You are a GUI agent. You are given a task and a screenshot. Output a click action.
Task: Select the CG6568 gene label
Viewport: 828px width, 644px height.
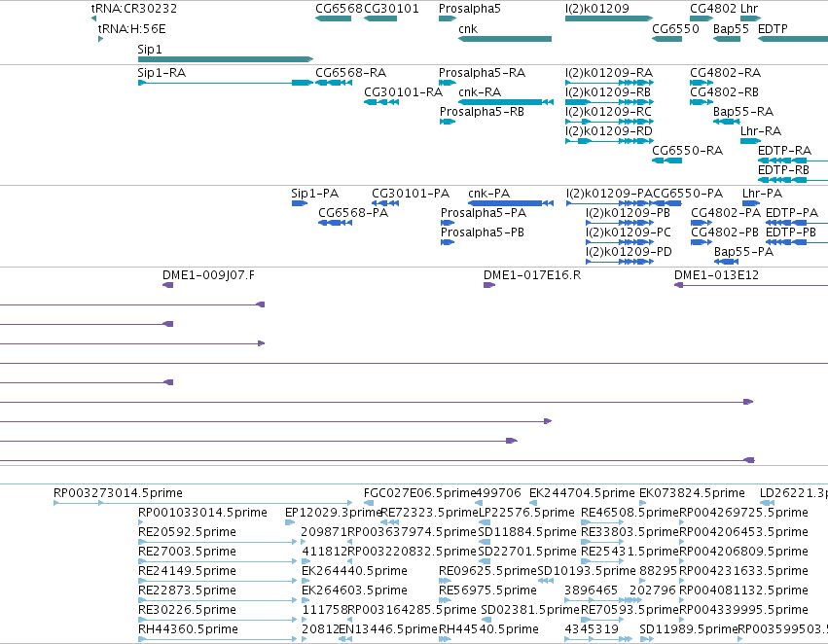[339, 9]
